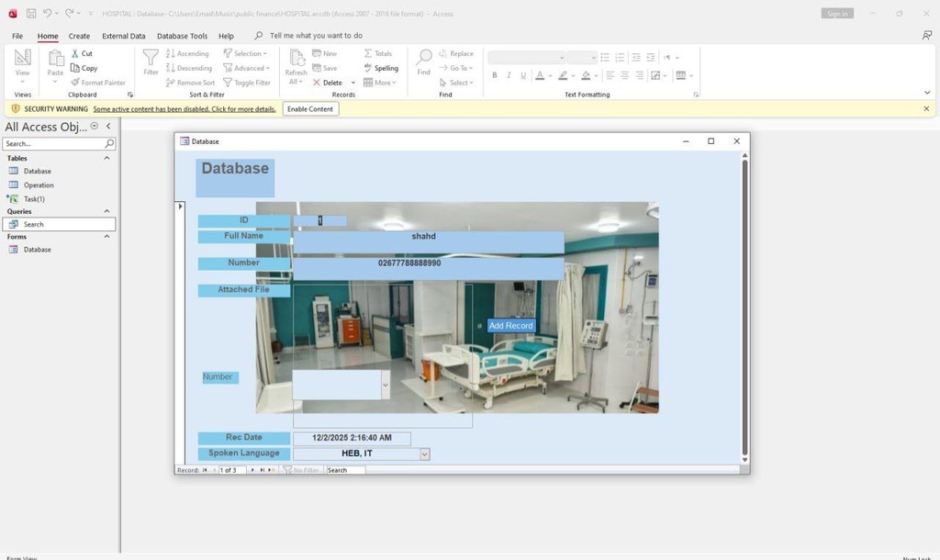The width and height of the screenshot is (940, 560).
Task: Create a New record from ribbon
Action: click(x=325, y=53)
